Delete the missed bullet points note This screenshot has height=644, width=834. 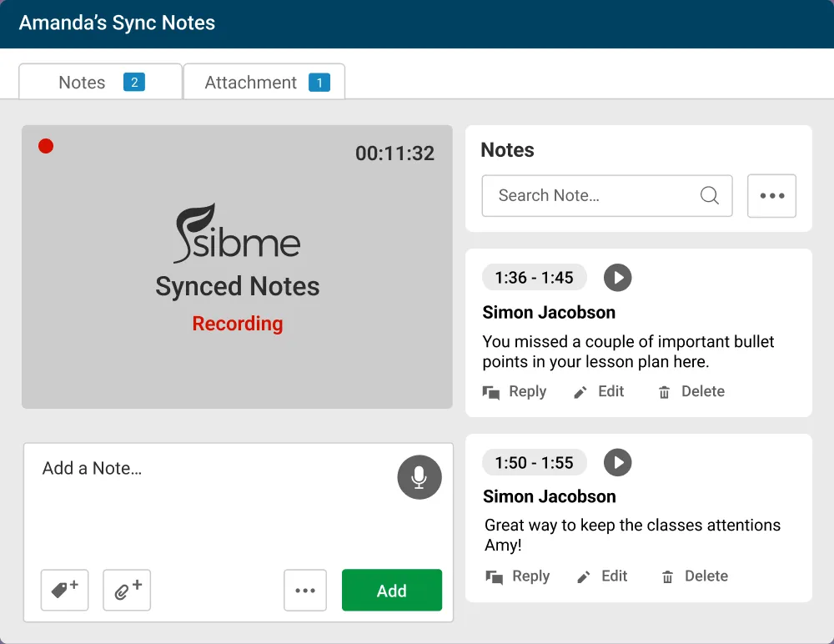point(691,392)
